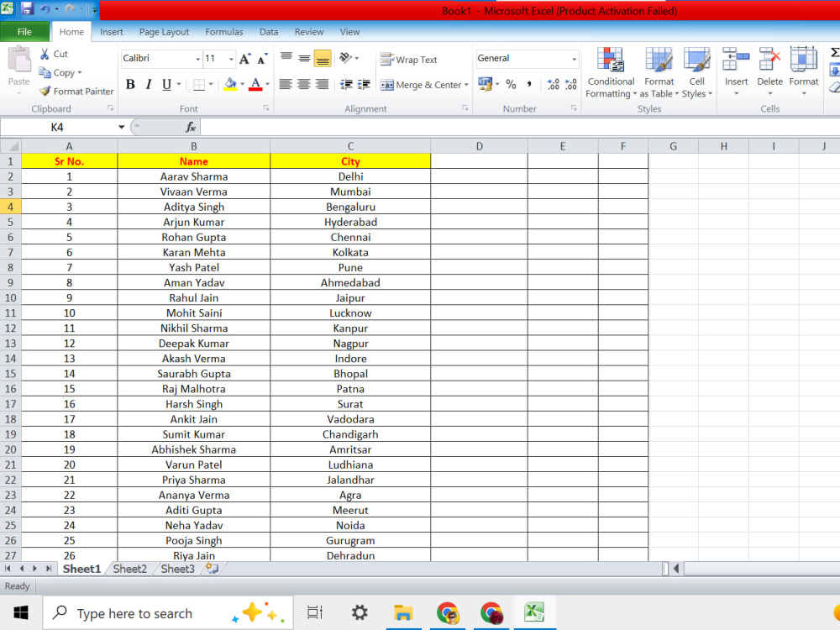The image size is (840, 630).
Task: Increase font size with Grow Font icon
Action: click(x=244, y=59)
